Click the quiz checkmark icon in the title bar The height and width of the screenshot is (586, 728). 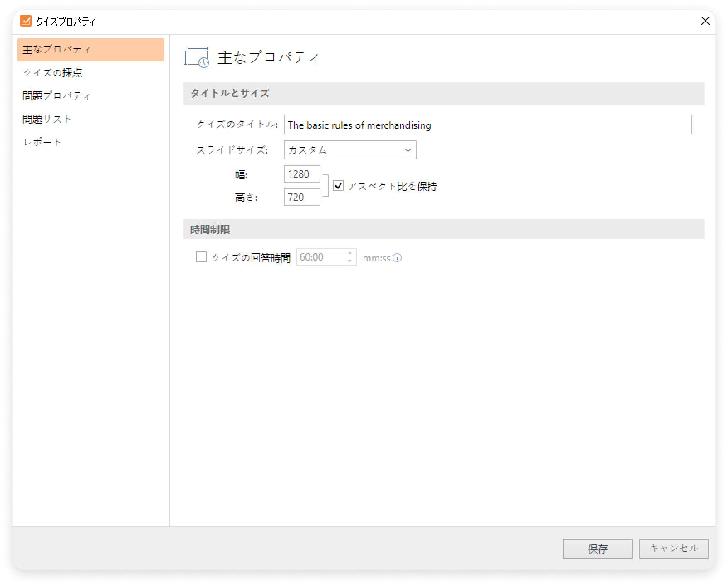[26, 20]
